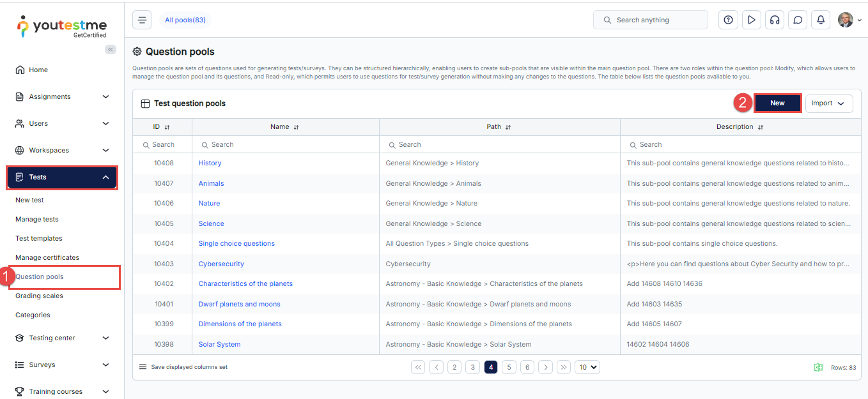The height and width of the screenshot is (399, 868).
Task: Open the headset support icon
Action: [x=775, y=20]
